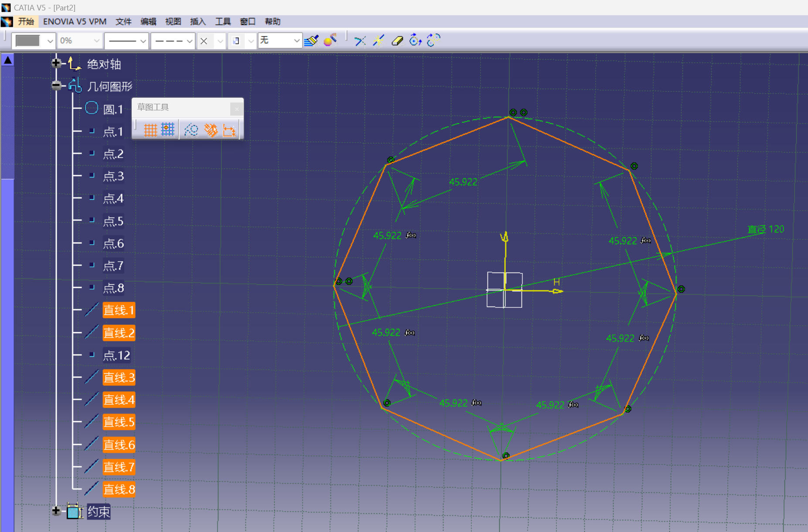Click the 圆.1 circle icon
Screen dimensions: 808x532
(x=92, y=108)
